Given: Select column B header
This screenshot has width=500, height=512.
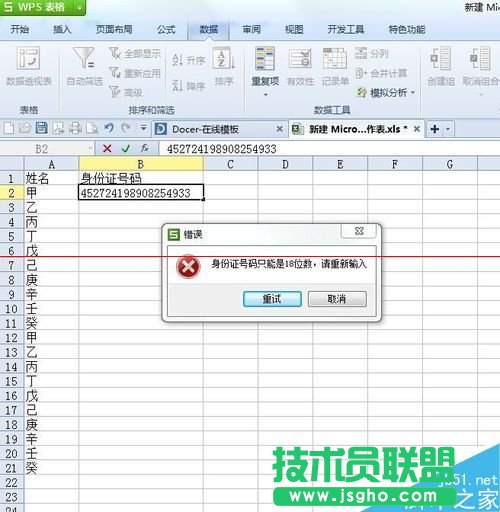Looking at the screenshot, I should coord(141,164).
